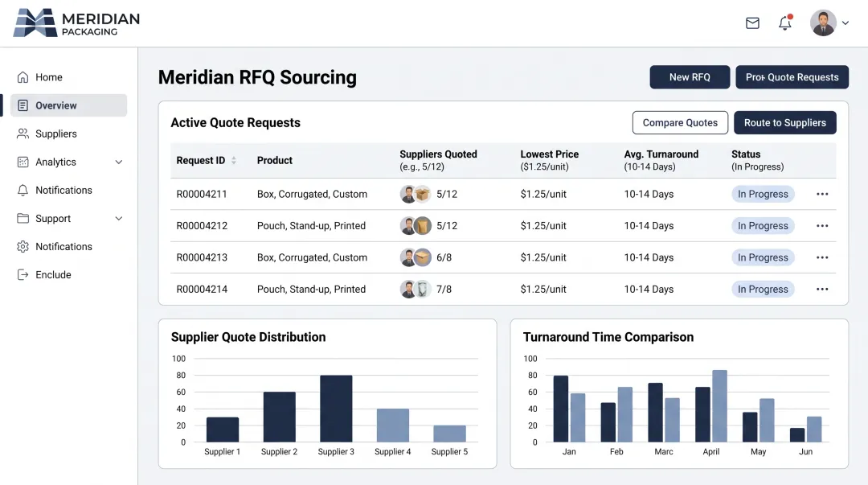Click Route to Suppliers button
868x485 pixels.
click(x=785, y=122)
